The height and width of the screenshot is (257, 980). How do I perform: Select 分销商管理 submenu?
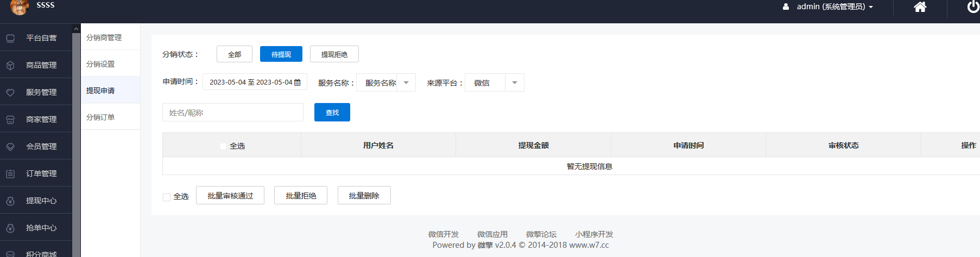(110, 37)
